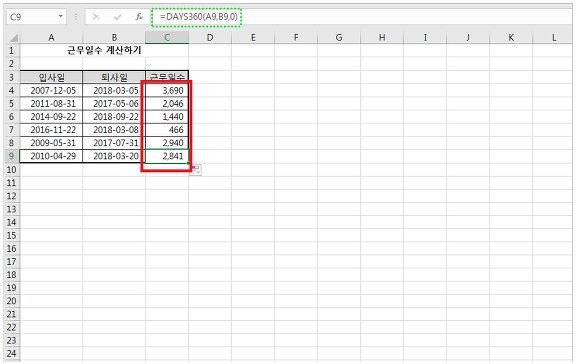Click cell with date 2017-07-31
This screenshot has height=364, width=576.
pyautogui.click(x=114, y=143)
